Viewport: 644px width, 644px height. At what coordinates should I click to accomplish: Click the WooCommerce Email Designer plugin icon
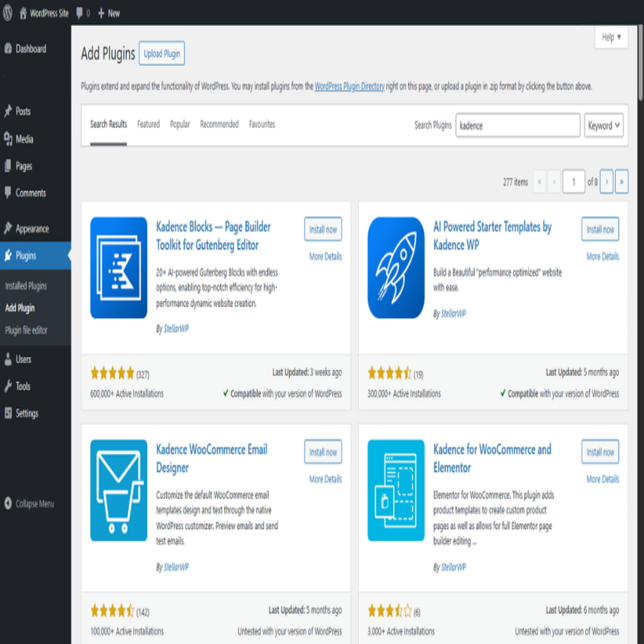coord(119,491)
